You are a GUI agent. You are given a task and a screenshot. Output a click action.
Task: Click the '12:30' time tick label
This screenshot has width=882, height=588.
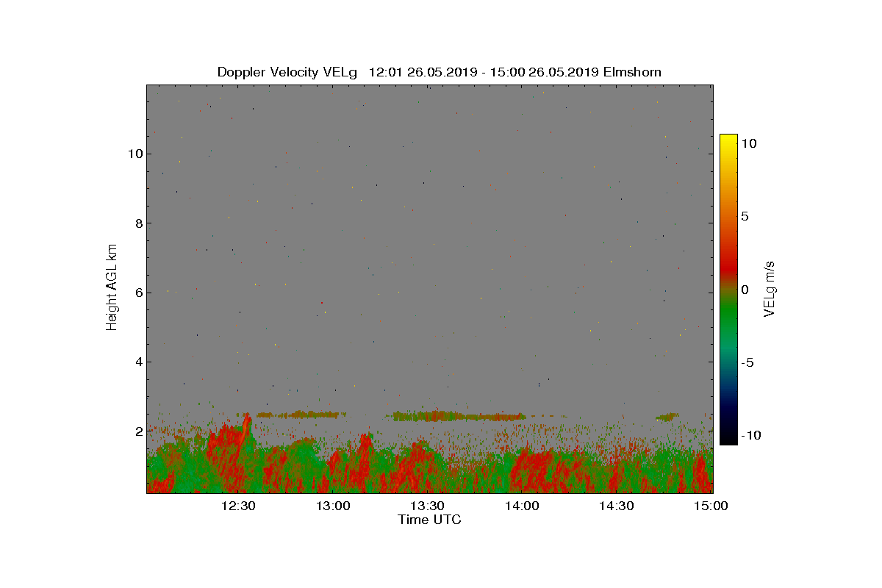click(238, 506)
